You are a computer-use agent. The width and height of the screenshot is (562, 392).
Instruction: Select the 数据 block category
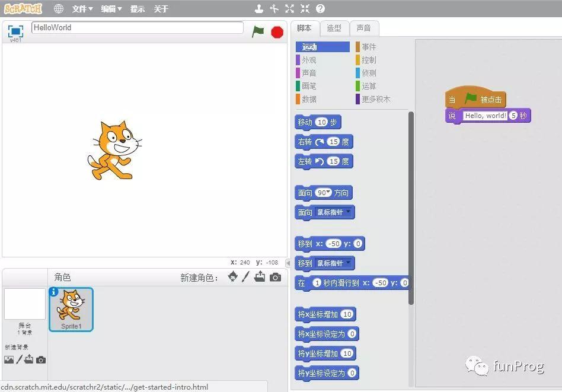[x=306, y=99]
